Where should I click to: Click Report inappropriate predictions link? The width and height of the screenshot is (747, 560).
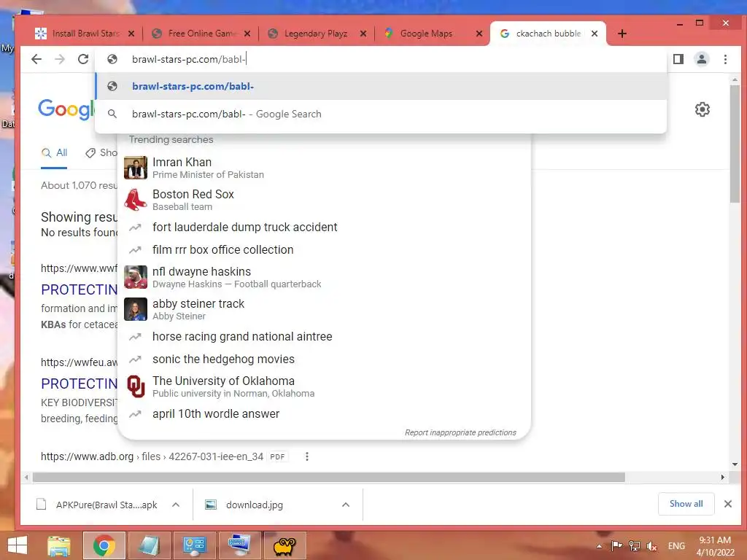click(460, 432)
